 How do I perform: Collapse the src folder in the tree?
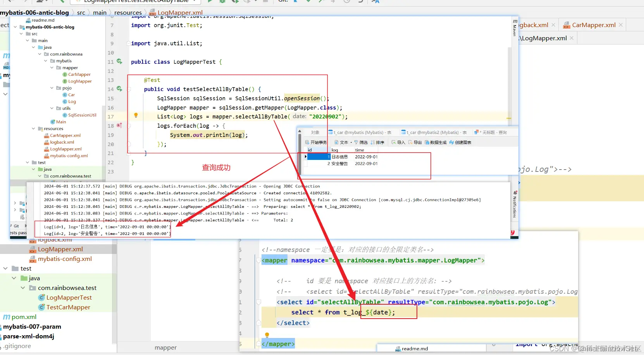coord(21,34)
